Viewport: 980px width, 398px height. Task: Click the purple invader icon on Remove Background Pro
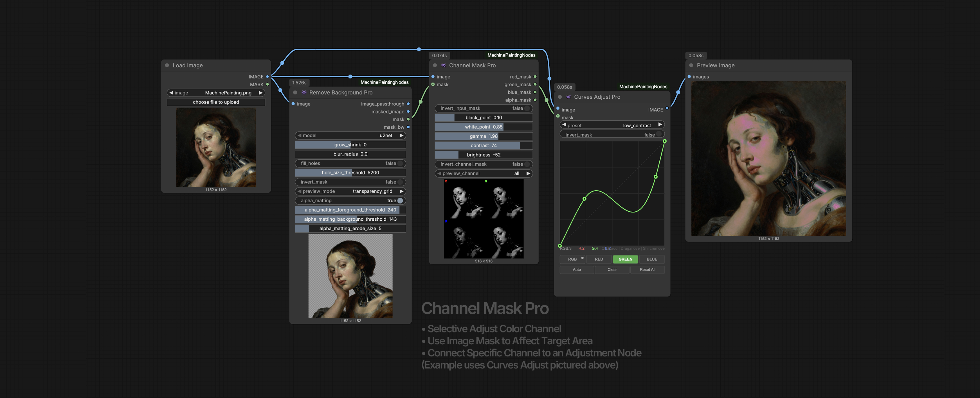click(304, 92)
